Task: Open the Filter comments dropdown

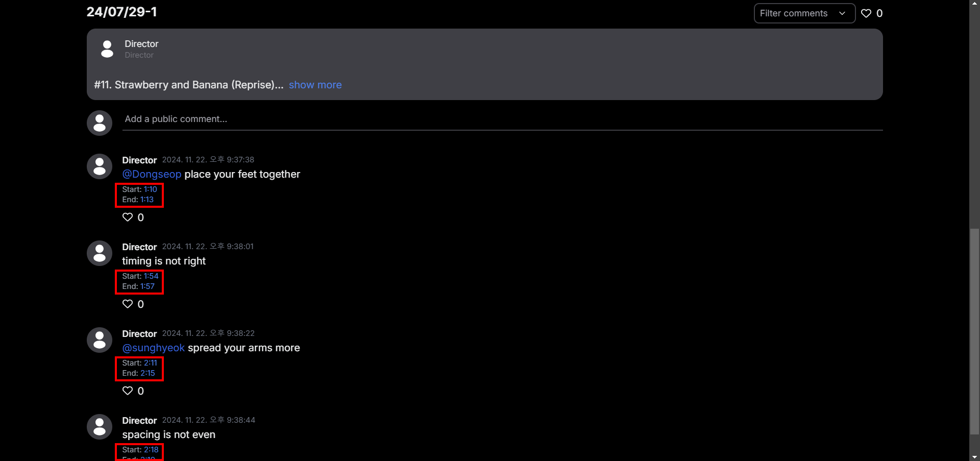Action: click(804, 13)
